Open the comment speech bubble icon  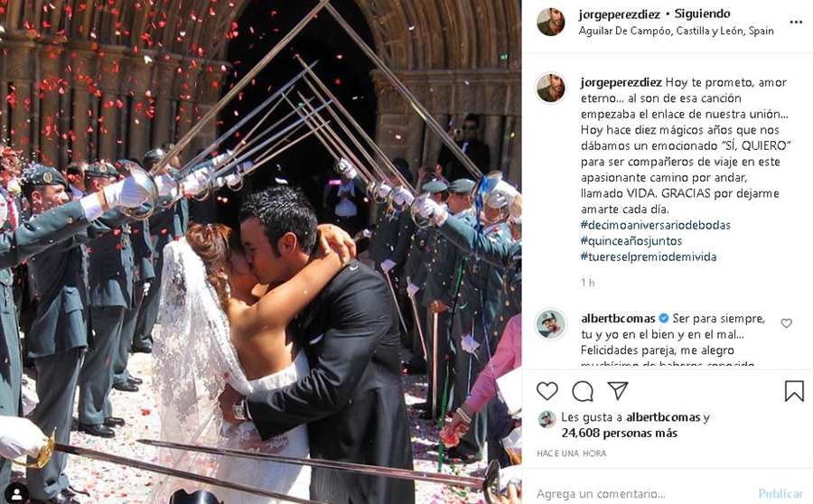click(583, 391)
